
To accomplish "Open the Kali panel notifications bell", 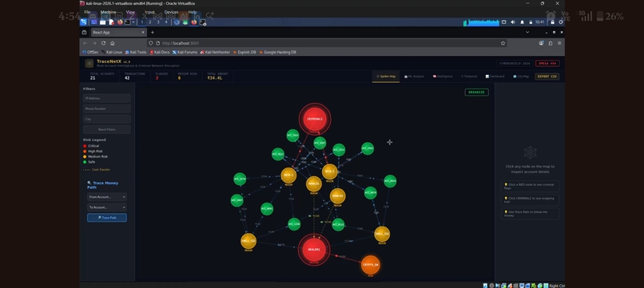I will point(522,22).
